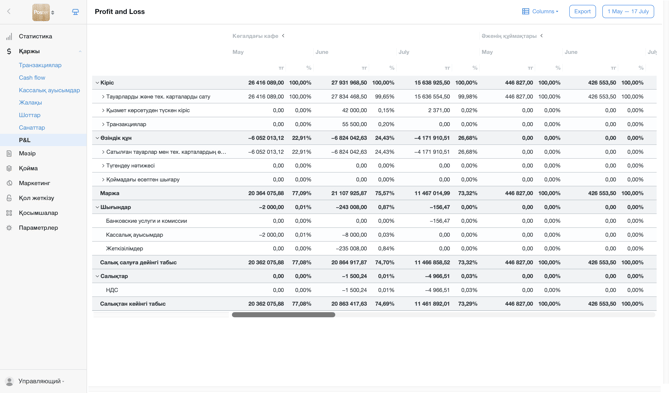Open the Санаттар page
The image size is (670, 393).
32,128
